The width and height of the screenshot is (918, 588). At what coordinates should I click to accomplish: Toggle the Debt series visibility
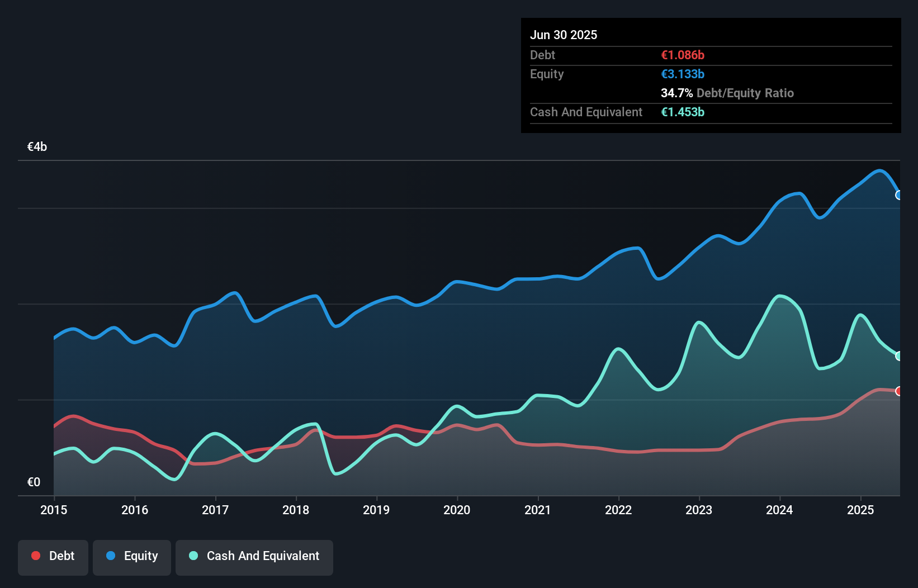(x=53, y=556)
